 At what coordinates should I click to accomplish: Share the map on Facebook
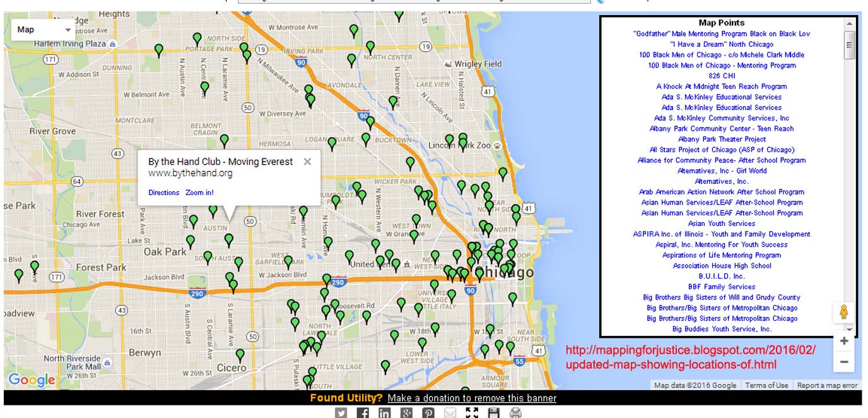363,412
